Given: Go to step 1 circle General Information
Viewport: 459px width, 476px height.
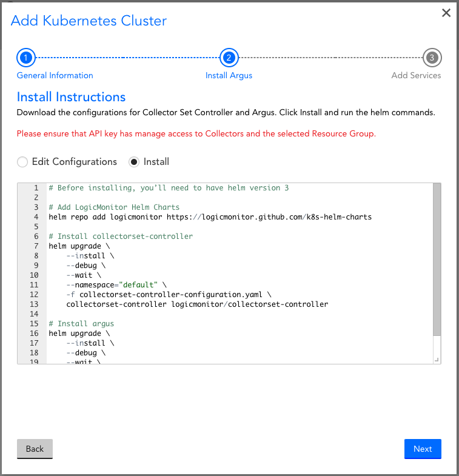Looking at the screenshot, I should click(26, 58).
